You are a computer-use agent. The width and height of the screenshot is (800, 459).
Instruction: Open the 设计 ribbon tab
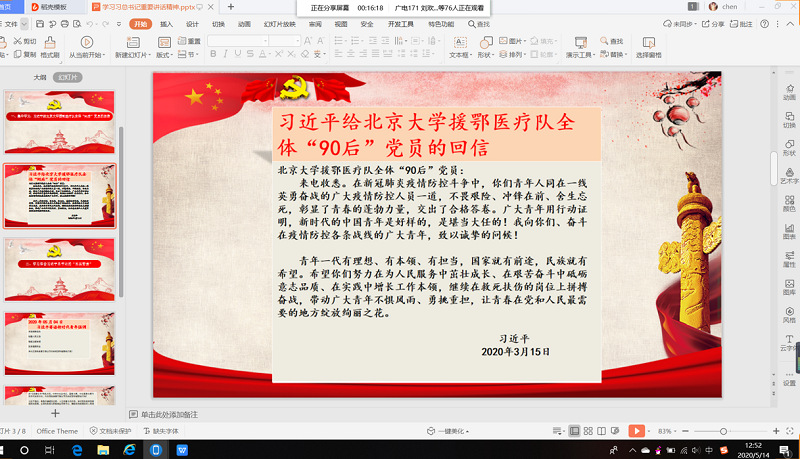click(x=192, y=23)
